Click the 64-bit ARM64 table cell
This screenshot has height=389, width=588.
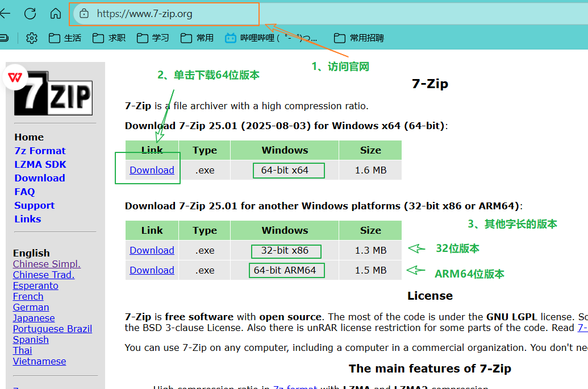click(285, 270)
